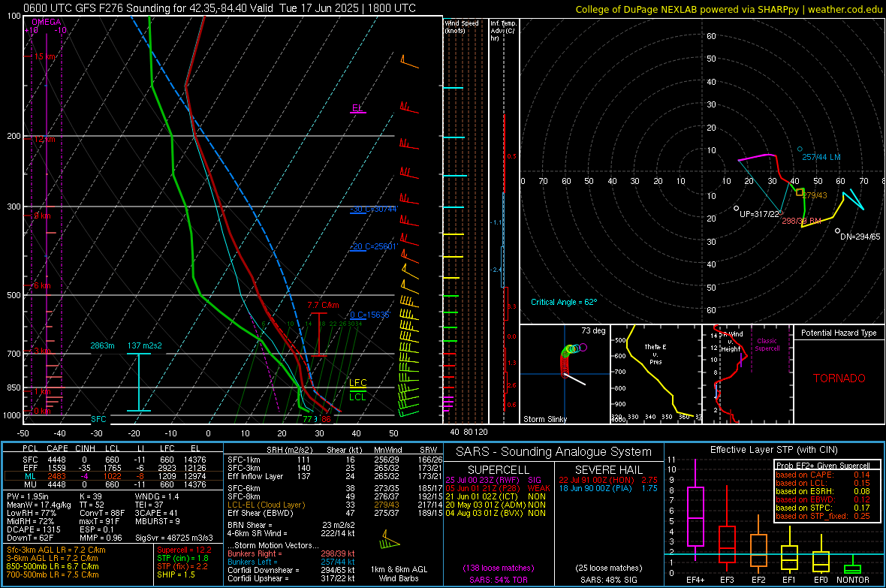Select the green LCL label
Viewport: 886px width, 588px height.
pyautogui.click(x=357, y=397)
